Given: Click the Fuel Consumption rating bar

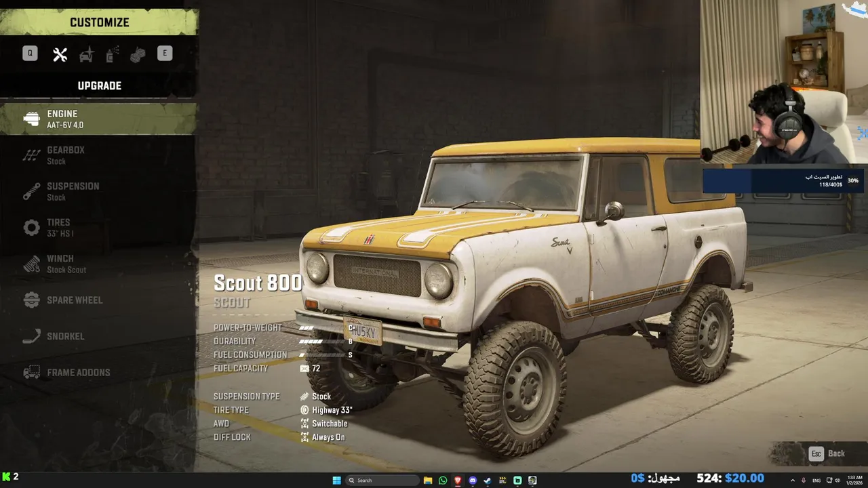Looking at the screenshot, I should (322, 355).
